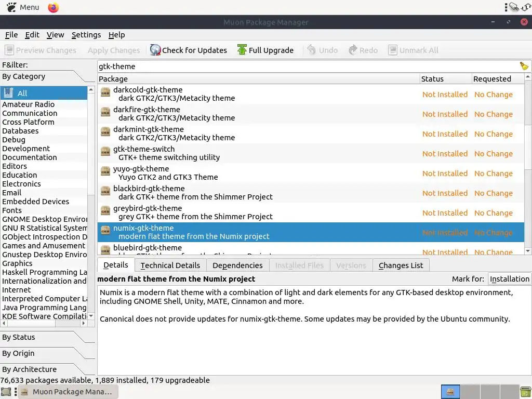
Task: Sort by the Requested column header
Action: (498, 79)
